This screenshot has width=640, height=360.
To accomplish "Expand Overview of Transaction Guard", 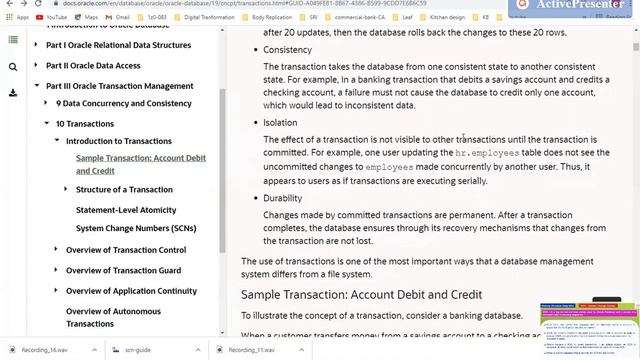I will (56, 269).
